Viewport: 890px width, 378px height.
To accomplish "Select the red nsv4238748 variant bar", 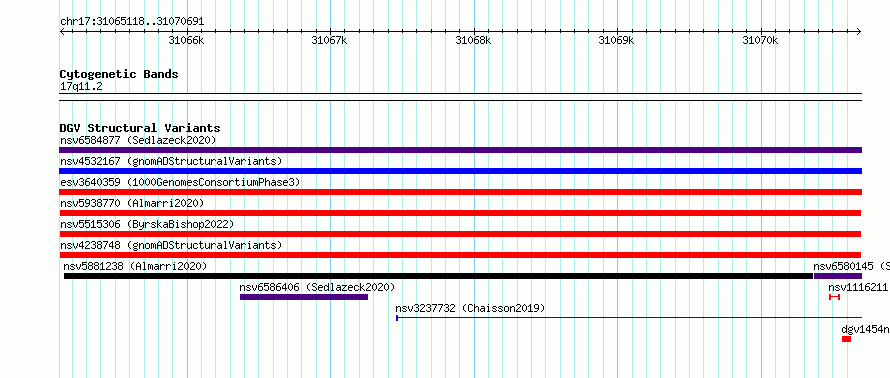I will (x=460, y=255).
